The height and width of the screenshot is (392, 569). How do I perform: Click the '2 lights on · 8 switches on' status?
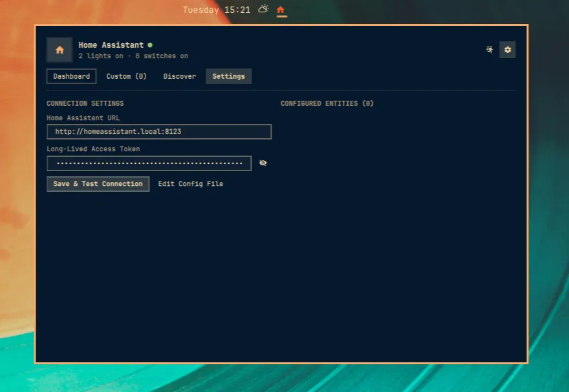[133, 56]
